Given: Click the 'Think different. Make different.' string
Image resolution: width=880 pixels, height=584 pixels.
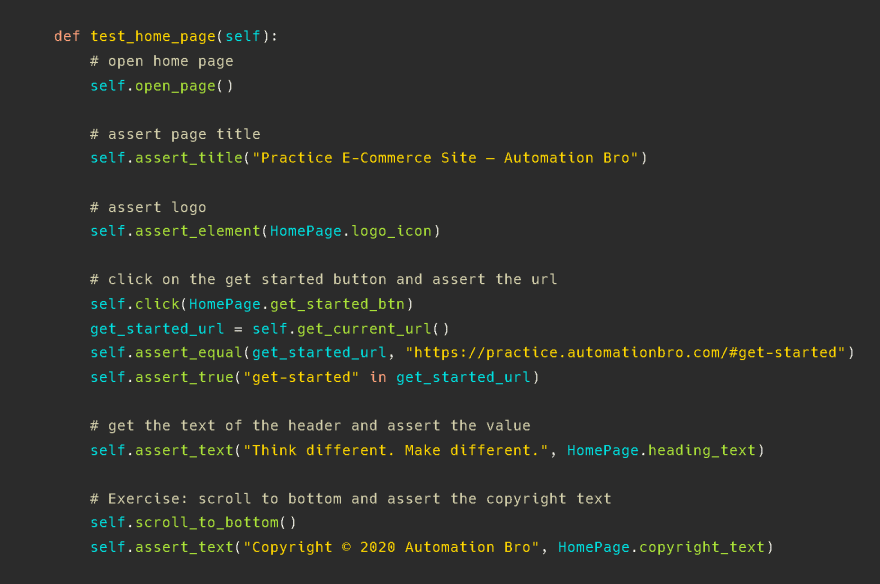Looking at the screenshot, I should point(396,450).
